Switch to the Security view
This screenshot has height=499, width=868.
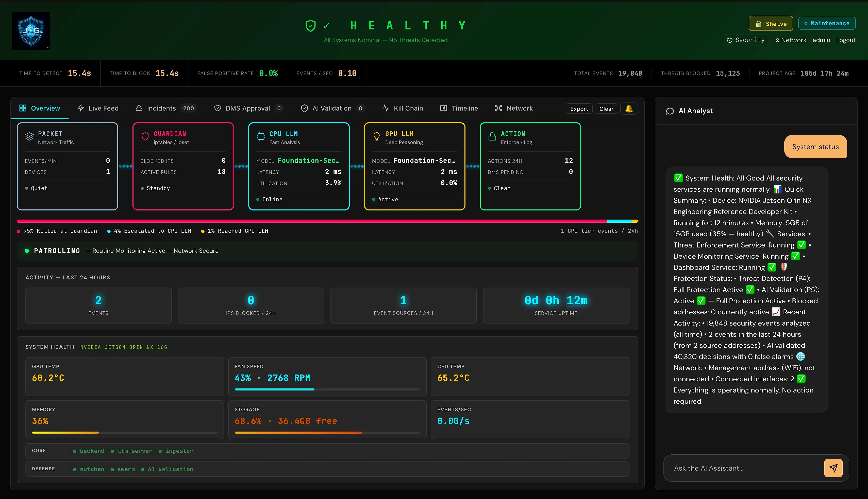745,40
